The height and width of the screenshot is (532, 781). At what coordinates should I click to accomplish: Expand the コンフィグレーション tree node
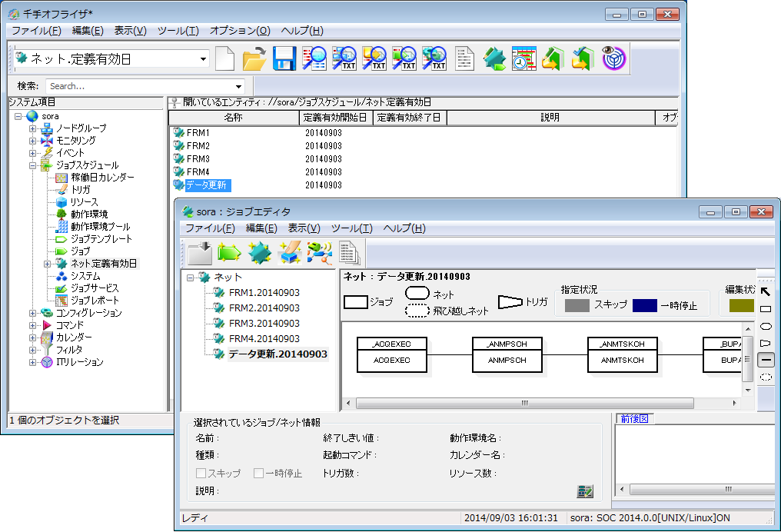click(33, 314)
